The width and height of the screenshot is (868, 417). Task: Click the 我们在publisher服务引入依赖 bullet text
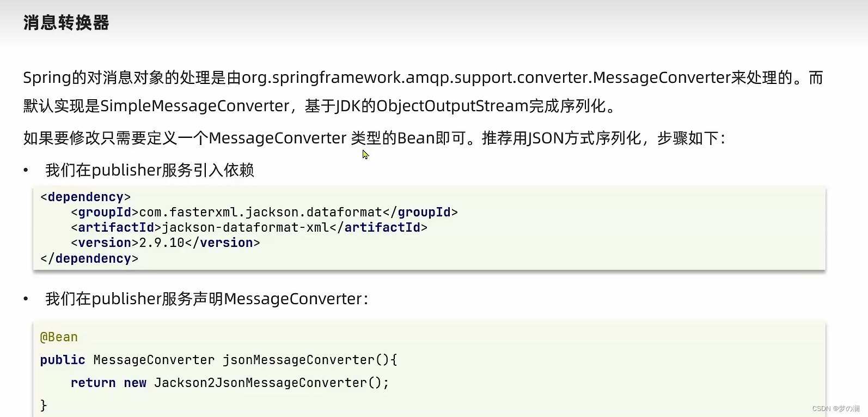click(150, 171)
